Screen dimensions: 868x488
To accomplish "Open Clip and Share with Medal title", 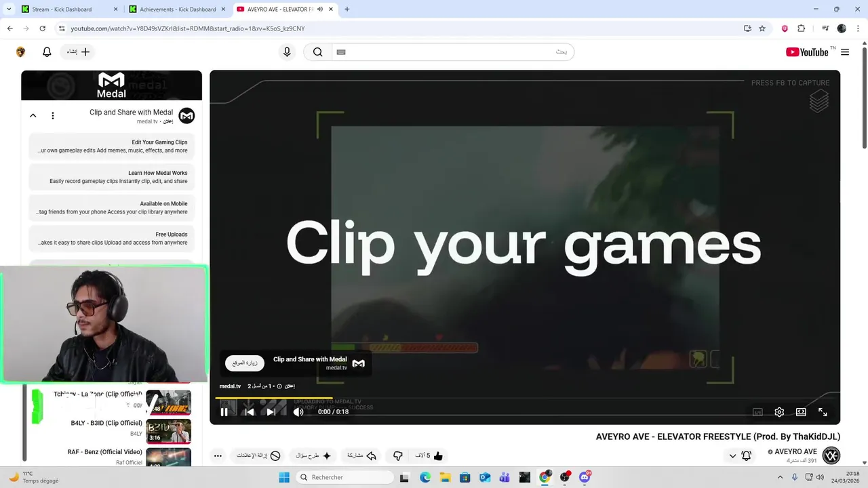I will tap(131, 113).
